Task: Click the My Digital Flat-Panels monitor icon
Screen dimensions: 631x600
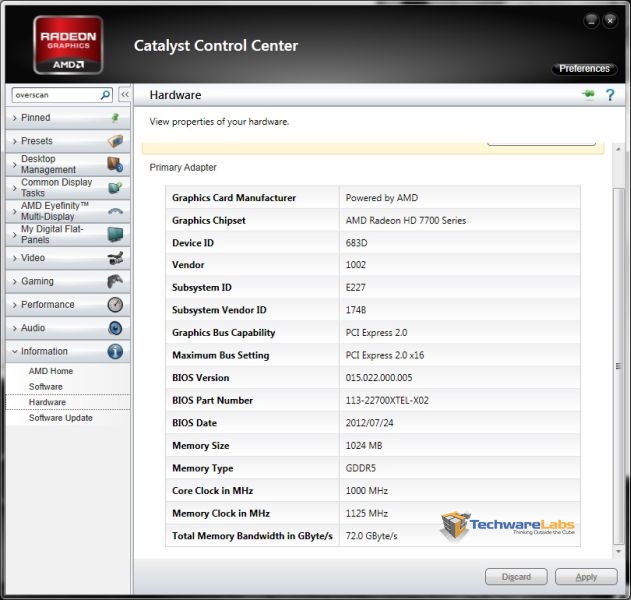Action: point(115,234)
